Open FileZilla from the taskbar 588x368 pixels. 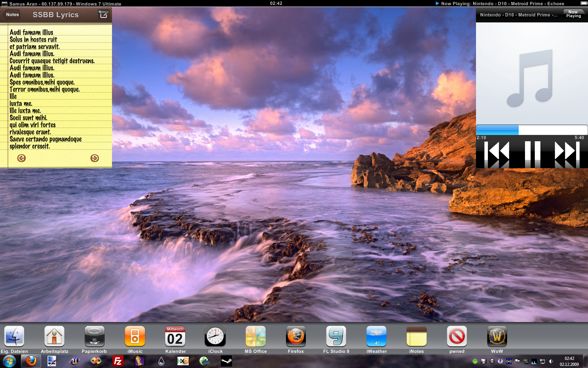click(x=118, y=361)
